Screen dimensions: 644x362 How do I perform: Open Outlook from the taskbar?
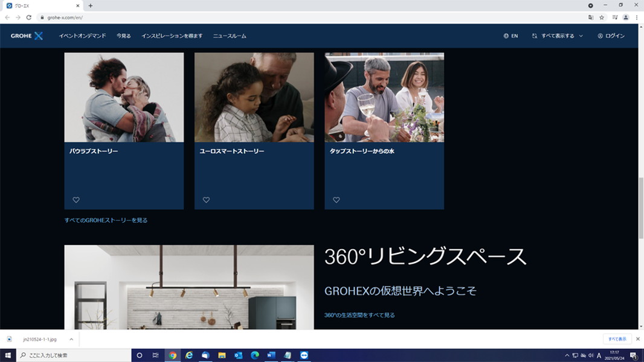coord(238,355)
